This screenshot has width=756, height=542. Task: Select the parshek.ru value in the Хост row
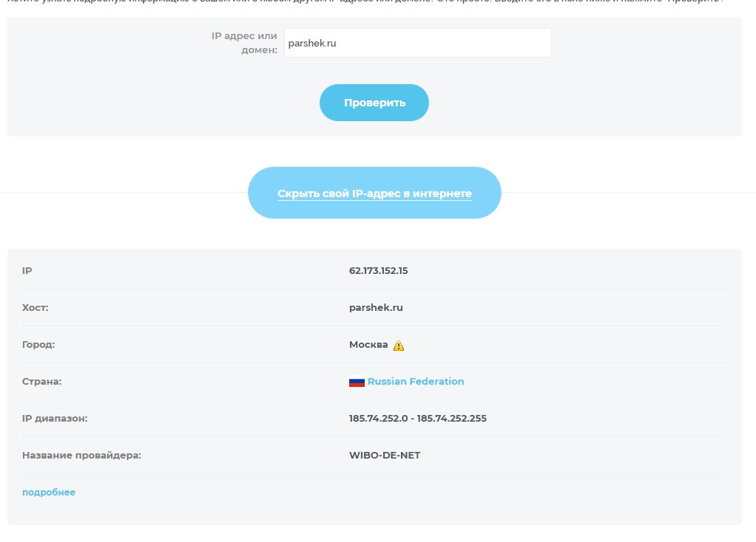tap(376, 308)
